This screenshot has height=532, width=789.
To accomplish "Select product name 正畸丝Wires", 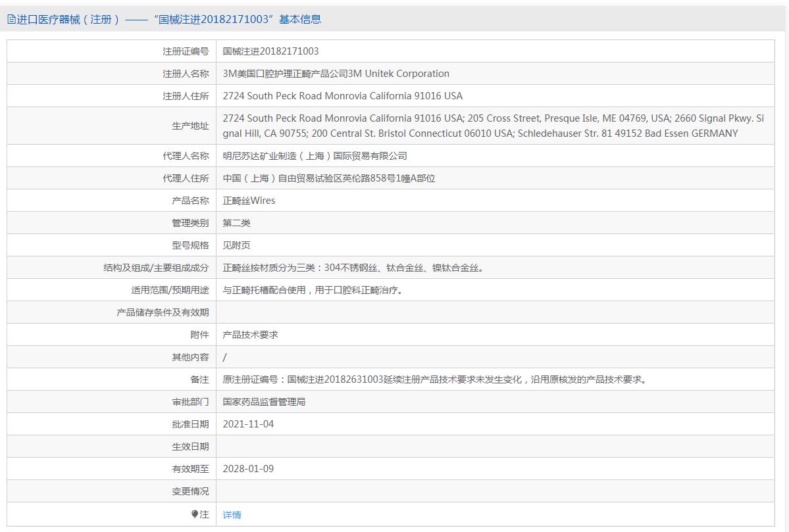I will (x=249, y=201).
